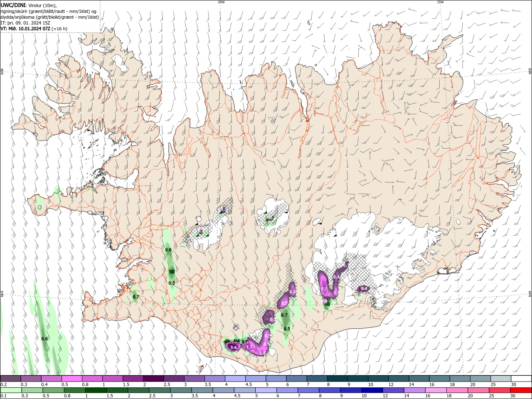Image resolution: width=532 pixels, height=399 pixels.
Task: Select bright pink snow swatch starting at 0.5
Action: (72, 379)
